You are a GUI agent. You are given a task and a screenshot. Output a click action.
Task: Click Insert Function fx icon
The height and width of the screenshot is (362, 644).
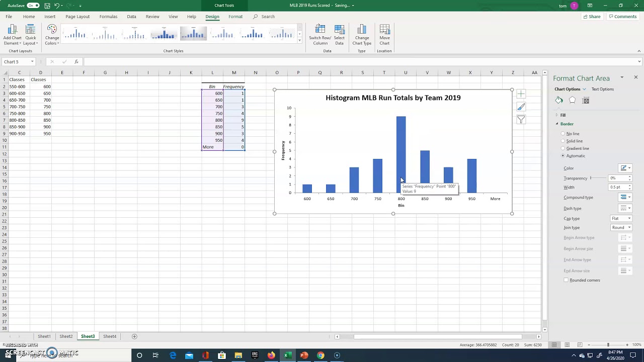pos(76,62)
